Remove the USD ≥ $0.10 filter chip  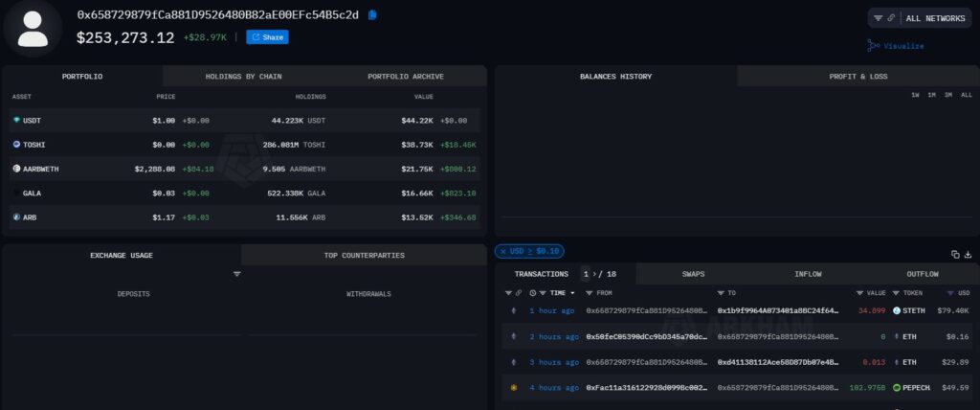[x=503, y=251]
